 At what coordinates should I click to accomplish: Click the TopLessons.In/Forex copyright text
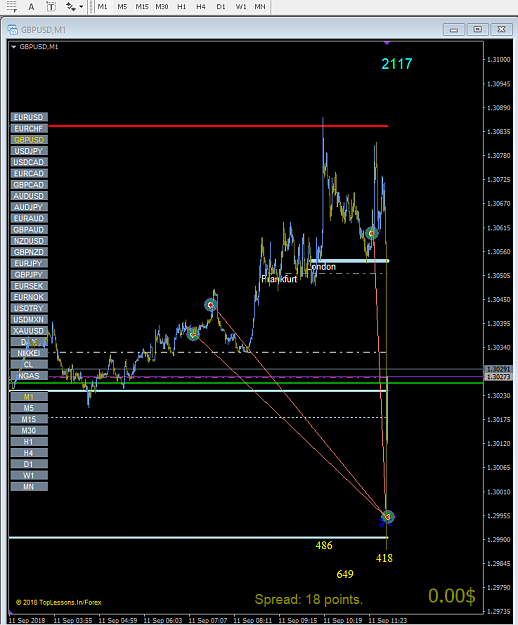click(x=59, y=602)
